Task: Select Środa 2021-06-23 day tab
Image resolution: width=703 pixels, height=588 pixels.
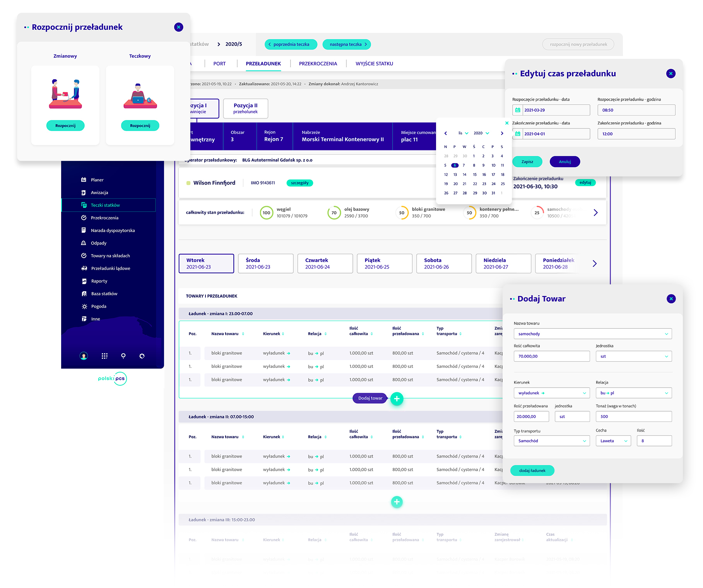Action: pos(266,263)
